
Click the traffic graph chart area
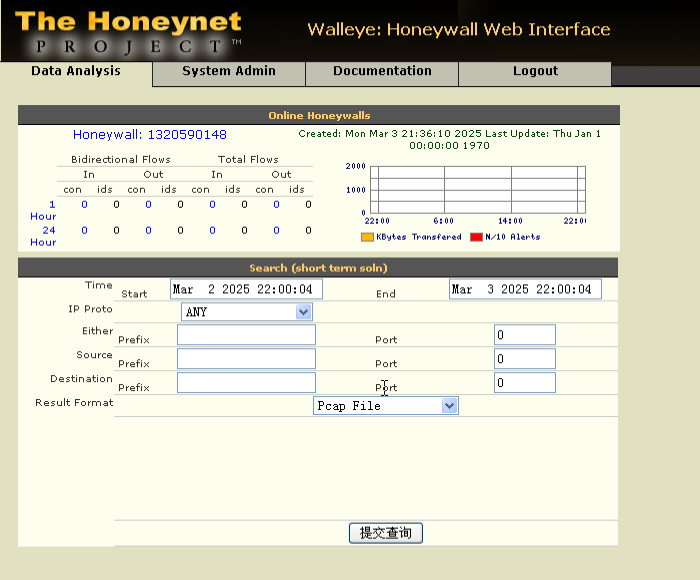pyautogui.click(x=478, y=190)
